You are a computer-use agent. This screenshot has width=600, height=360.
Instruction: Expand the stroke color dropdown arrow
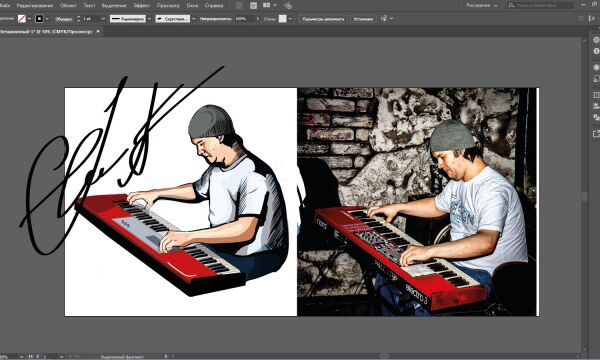[x=47, y=18]
